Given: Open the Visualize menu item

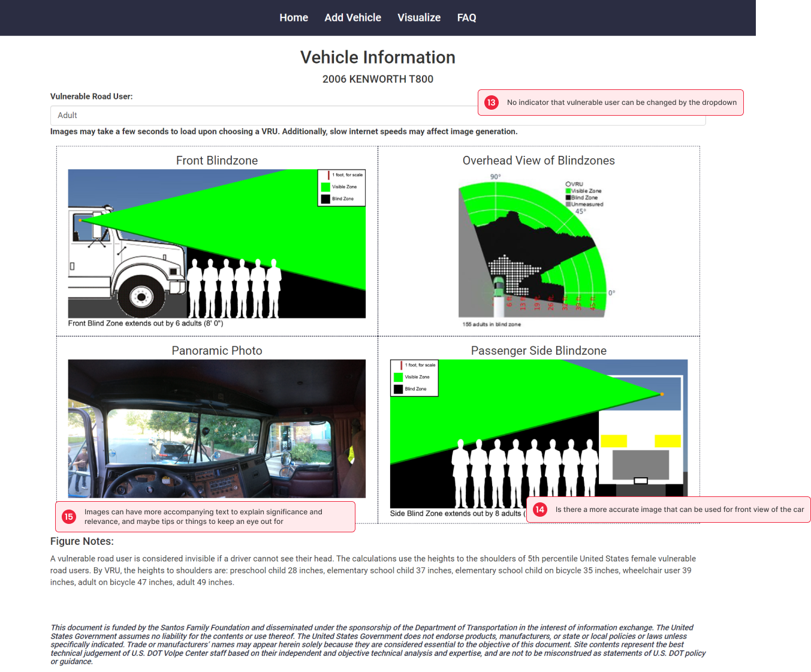Looking at the screenshot, I should click(419, 18).
